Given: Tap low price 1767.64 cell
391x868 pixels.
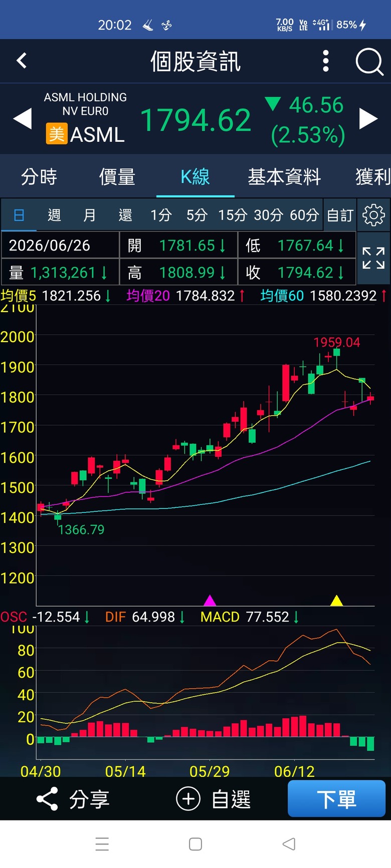Looking at the screenshot, I should click(x=297, y=245).
